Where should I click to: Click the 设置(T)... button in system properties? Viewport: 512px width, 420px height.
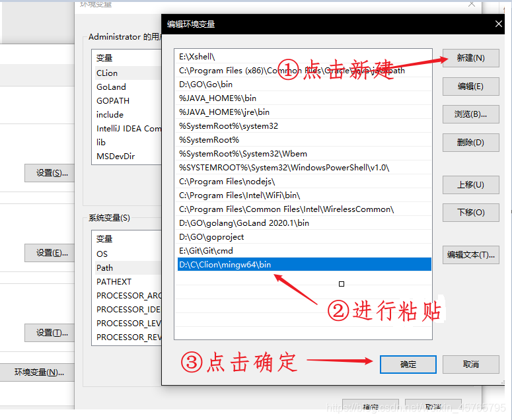tap(50, 333)
